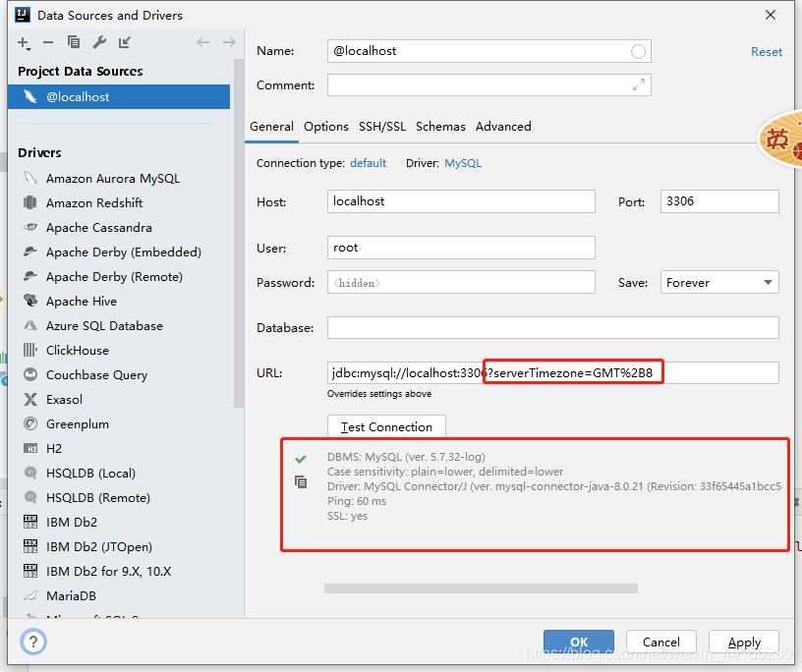Screen dimensions: 802x672
Task: Change connection type via default link
Action: coord(368,163)
